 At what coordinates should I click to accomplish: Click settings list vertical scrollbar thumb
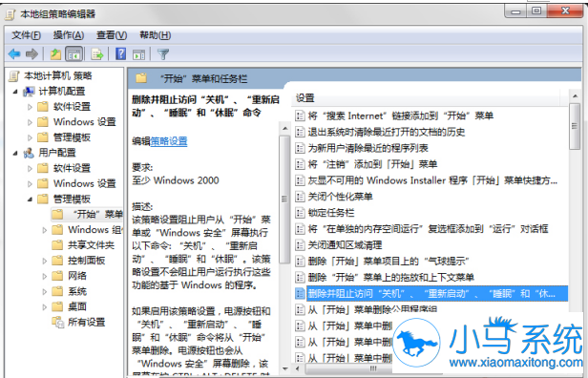574,126
